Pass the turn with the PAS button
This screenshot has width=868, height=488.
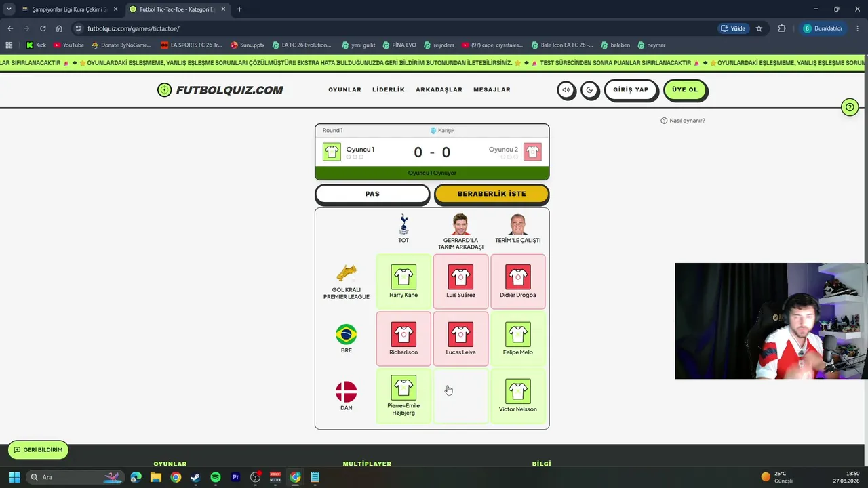[372, 194]
